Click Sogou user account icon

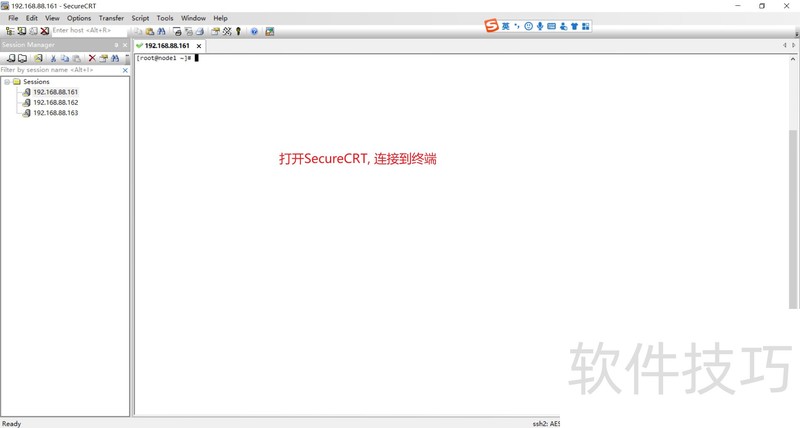coord(563,26)
